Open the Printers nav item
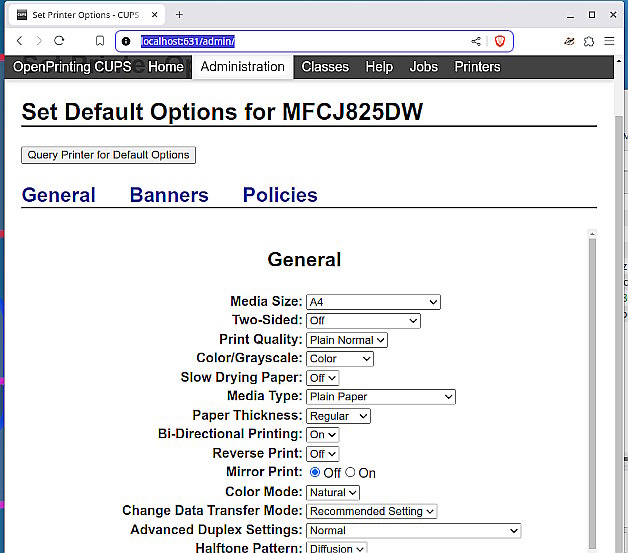The height and width of the screenshot is (553, 628). click(x=477, y=67)
